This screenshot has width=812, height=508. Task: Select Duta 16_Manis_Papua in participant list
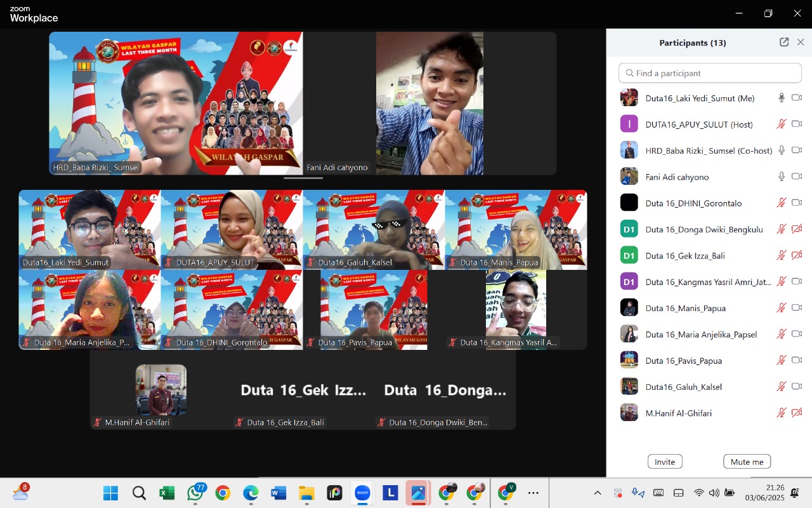click(685, 308)
